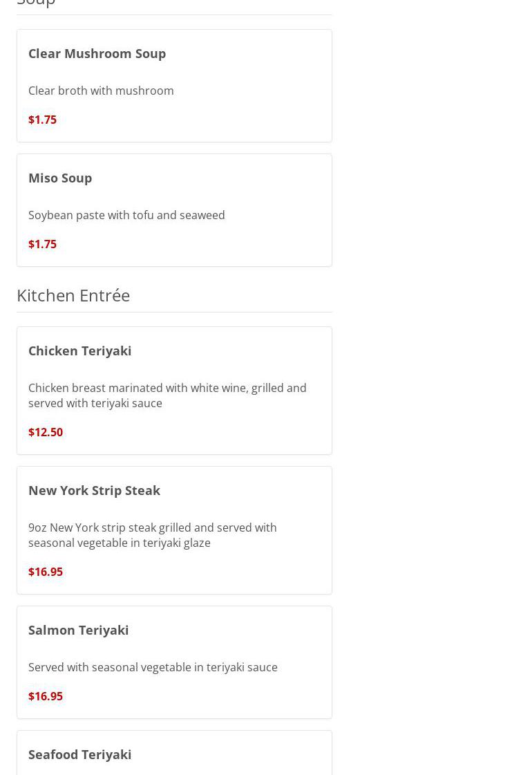This screenshot has width=532, height=775.
Task: Select the Salmon Teriyaki $16.95 price
Action: pyautogui.click(x=46, y=696)
